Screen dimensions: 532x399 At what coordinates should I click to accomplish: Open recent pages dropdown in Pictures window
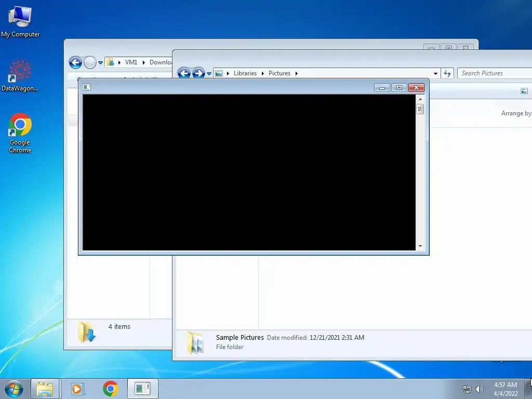pos(209,73)
